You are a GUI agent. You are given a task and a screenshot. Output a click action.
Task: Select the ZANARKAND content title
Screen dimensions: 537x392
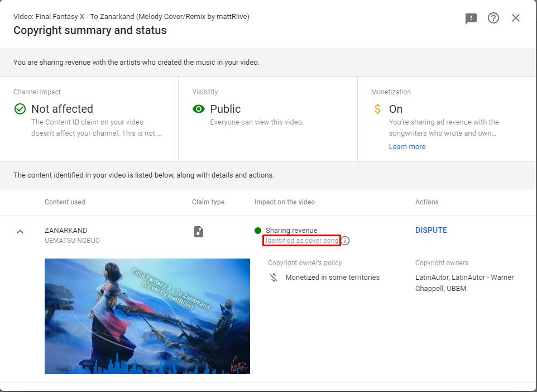tap(66, 231)
